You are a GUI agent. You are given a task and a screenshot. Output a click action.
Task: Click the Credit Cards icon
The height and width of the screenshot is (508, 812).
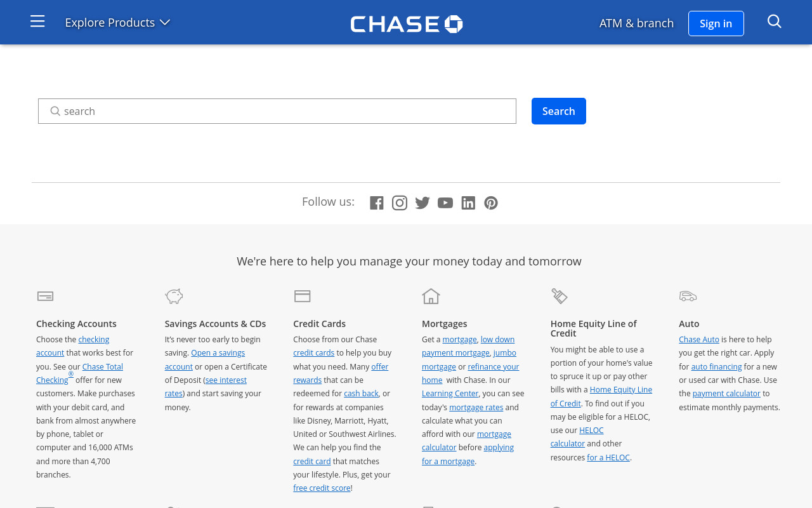coord(303,296)
